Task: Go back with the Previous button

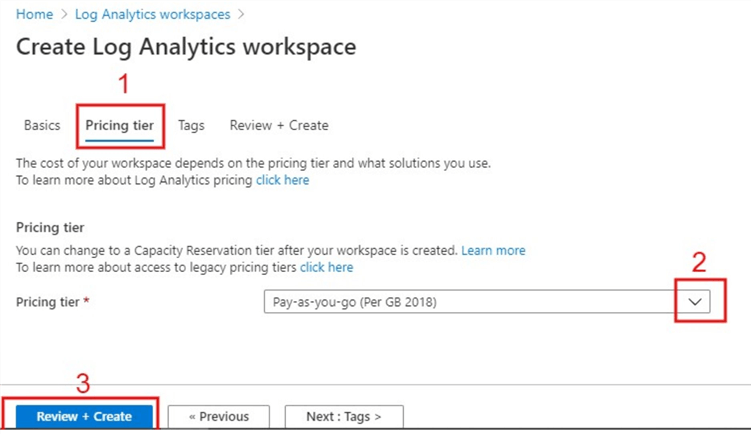Action: (x=219, y=416)
